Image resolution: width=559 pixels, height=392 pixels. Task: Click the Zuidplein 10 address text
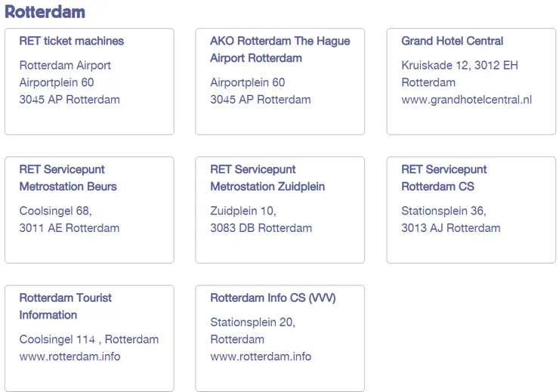(x=243, y=211)
